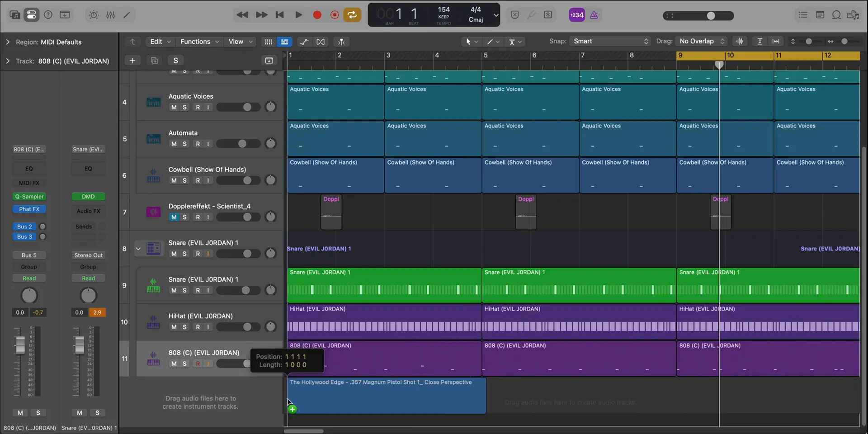Expand the Region: MIDI Defaults section

(x=7, y=42)
